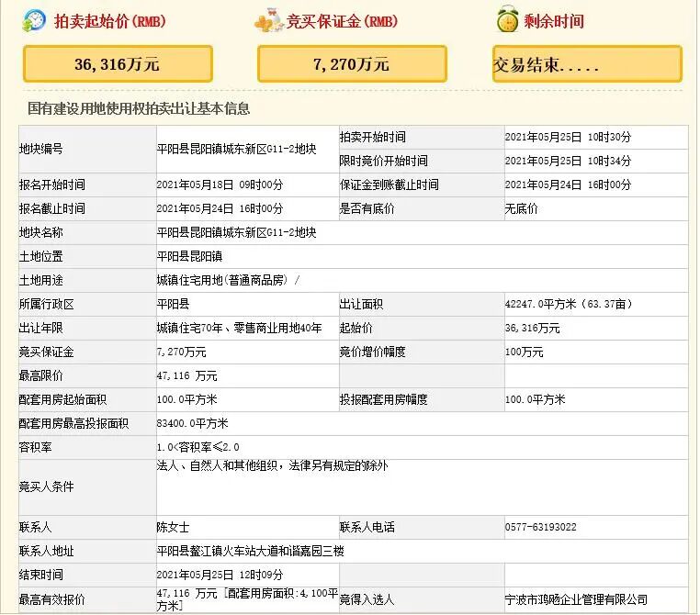Click the value 2021年05月18日 09时00分

[220, 184]
